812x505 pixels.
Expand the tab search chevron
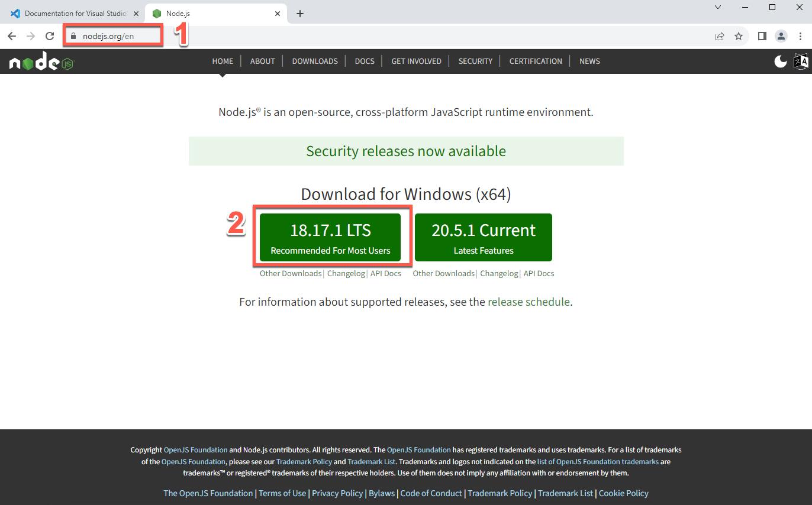(718, 8)
